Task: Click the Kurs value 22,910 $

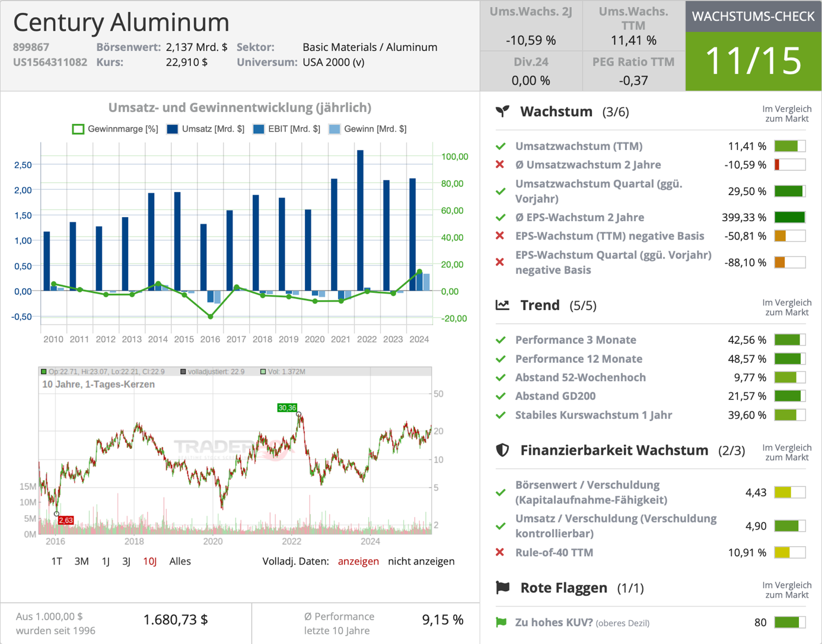Action: click(x=187, y=62)
